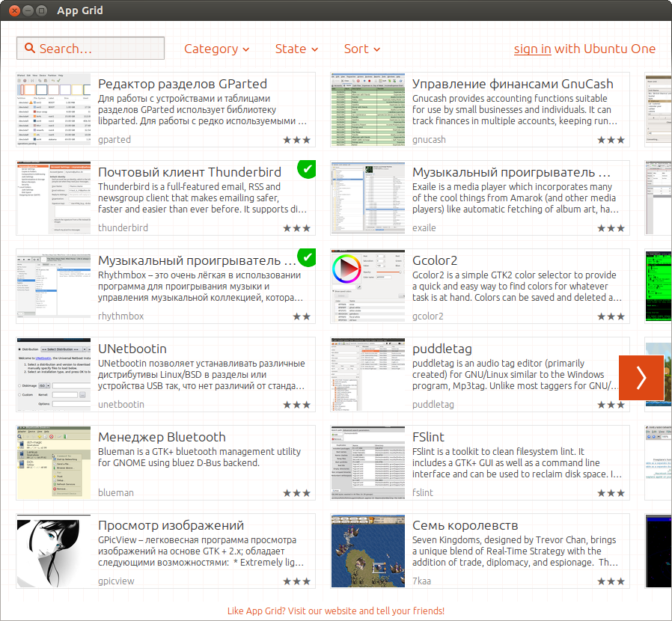Click the 'Blueman is a GTK+ bluetooth' description
This screenshot has width=672, height=621.
(199, 457)
